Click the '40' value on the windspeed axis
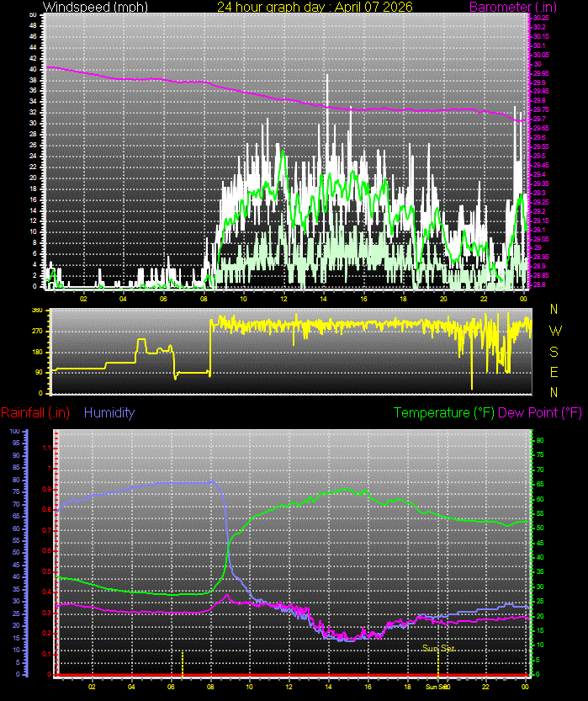 (33, 69)
